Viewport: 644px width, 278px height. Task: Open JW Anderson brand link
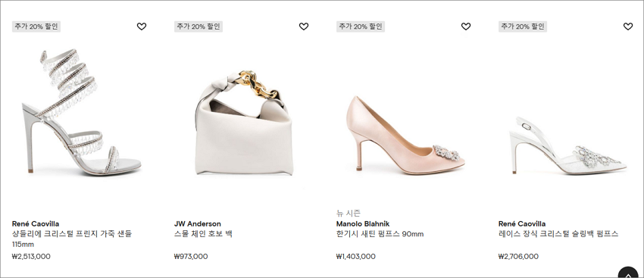click(198, 223)
